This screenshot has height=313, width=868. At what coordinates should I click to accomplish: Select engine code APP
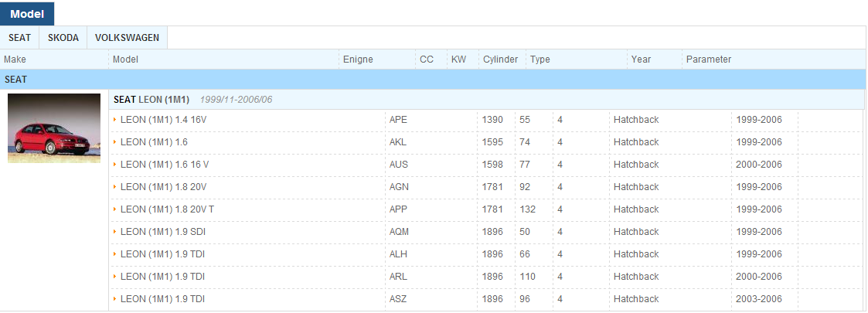398,209
